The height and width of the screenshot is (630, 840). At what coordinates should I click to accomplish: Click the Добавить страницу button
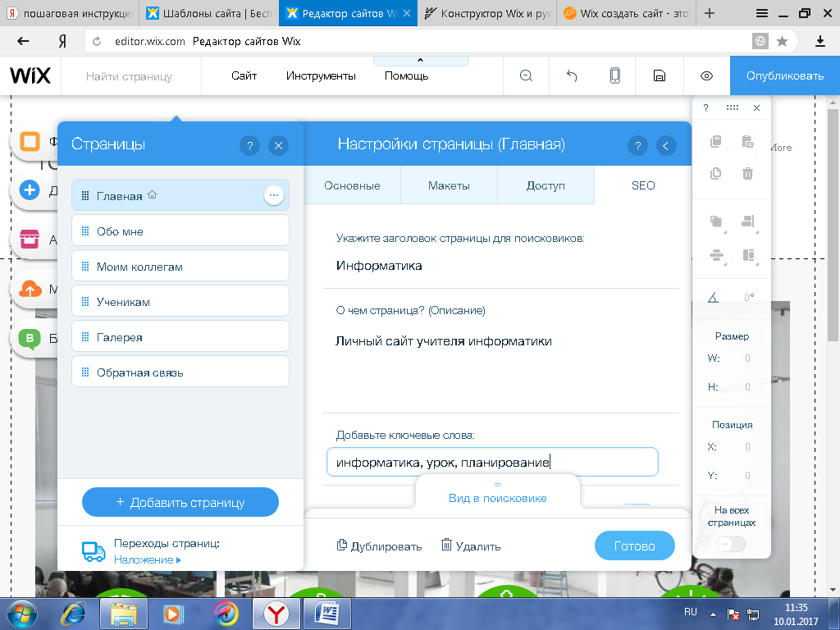180,502
